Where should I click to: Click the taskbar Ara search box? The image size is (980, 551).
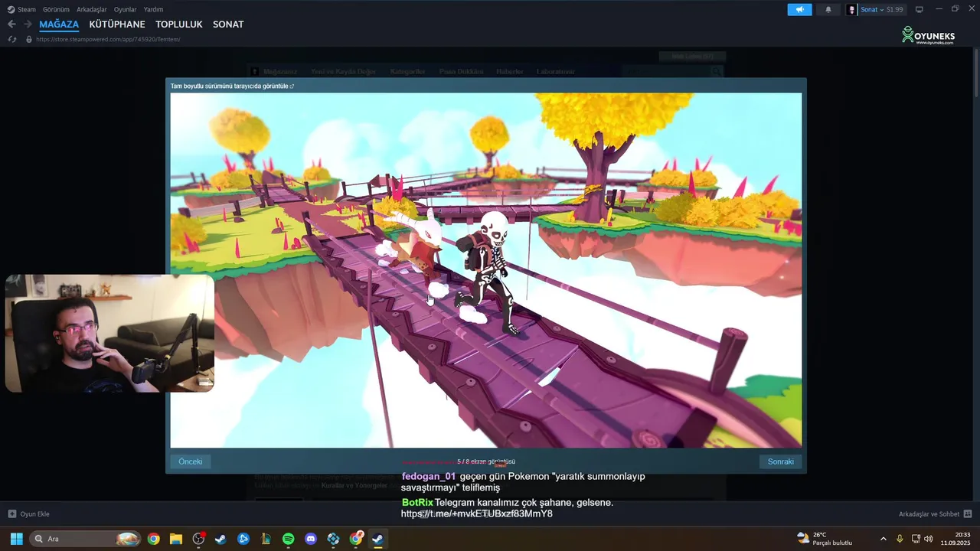[86, 539]
